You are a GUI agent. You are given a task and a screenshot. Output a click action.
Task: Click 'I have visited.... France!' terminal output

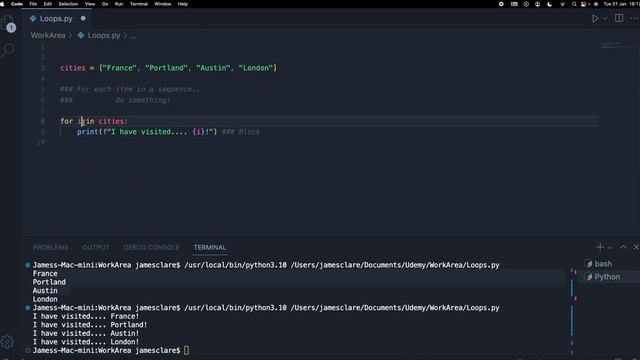pos(86,316)
